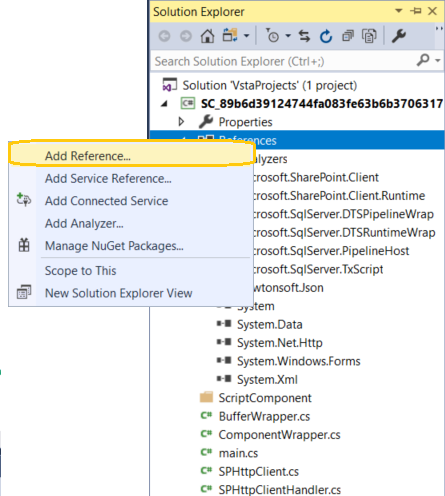The image size is (445, 496).
Task: Open Properties via the wrench toolbar icon
Action: [x=398, y=36]
